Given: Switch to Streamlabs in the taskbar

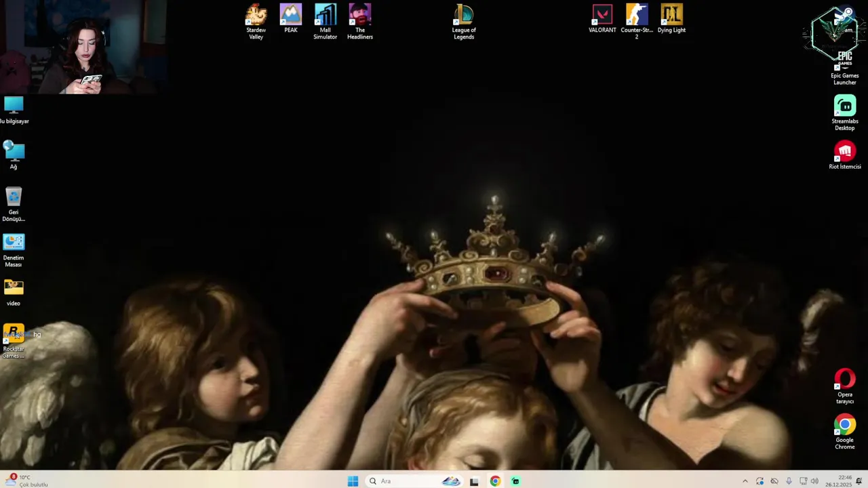Looking at the screenshot, I should 515,481.
